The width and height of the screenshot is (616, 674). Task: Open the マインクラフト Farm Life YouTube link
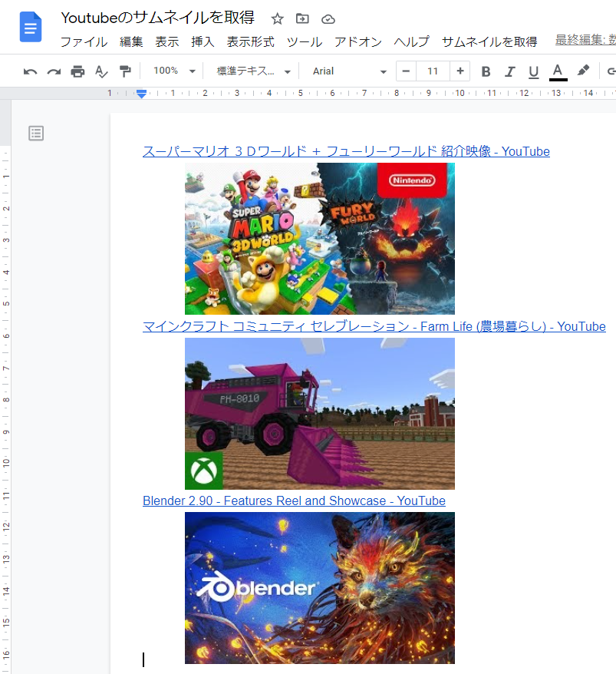click(374, 327)
